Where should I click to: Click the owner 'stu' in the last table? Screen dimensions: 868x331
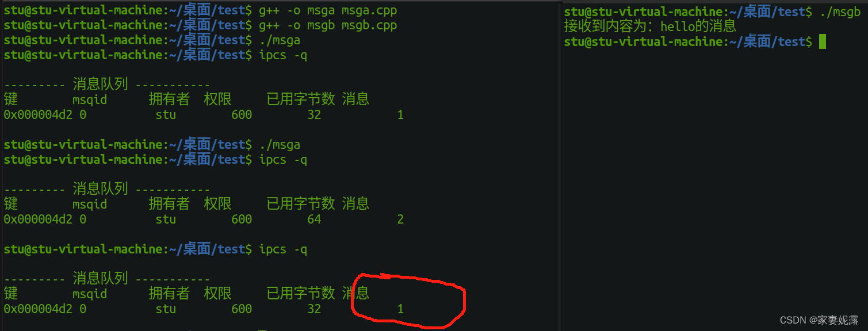click(x=166, y=309)
